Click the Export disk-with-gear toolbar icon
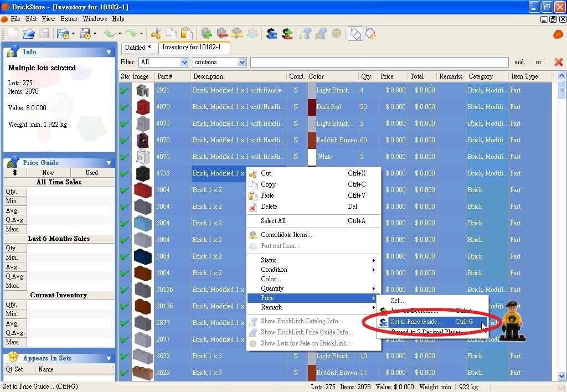 [x=85, y=34]
